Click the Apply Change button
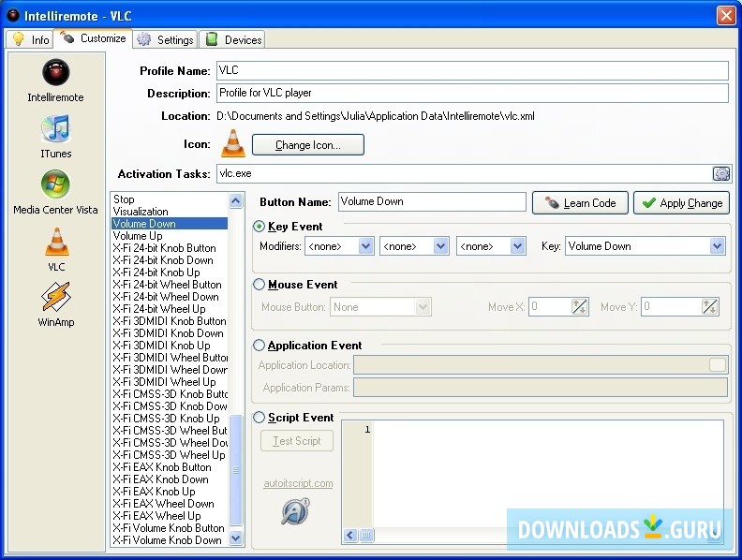This screenshot has width=742, height=560. tap(681, 203)
